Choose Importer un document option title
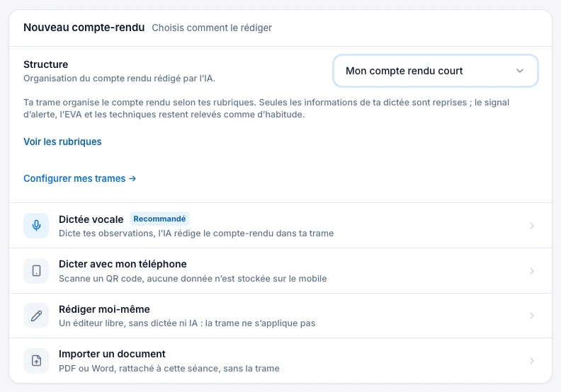 pos(112,354)
